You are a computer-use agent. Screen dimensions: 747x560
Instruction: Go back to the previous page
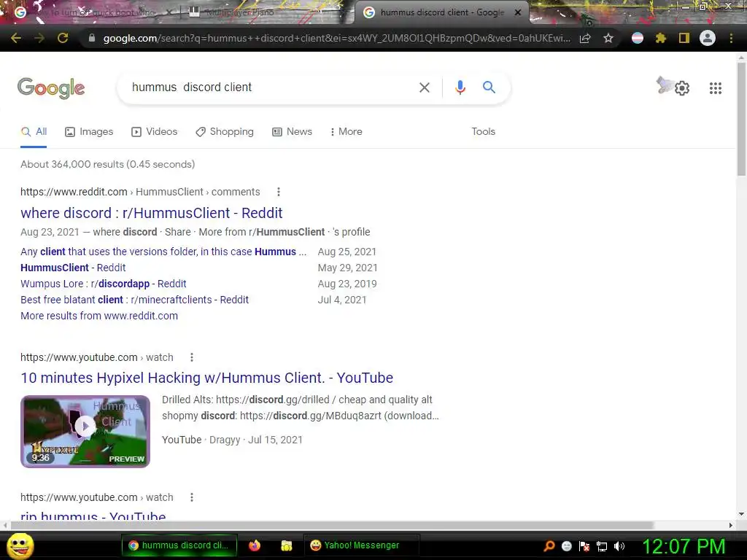(x=16, y=38)
